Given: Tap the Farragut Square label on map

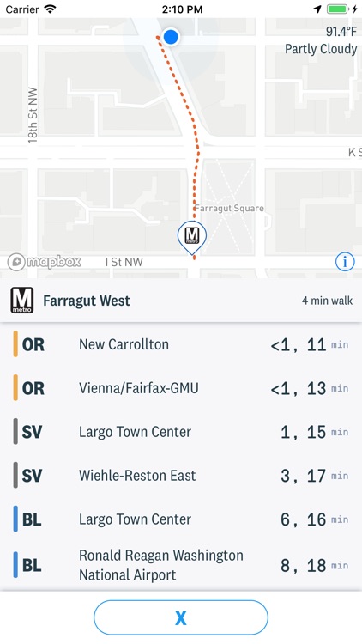Looking at the screenshot, I should [x=229, y=209].
